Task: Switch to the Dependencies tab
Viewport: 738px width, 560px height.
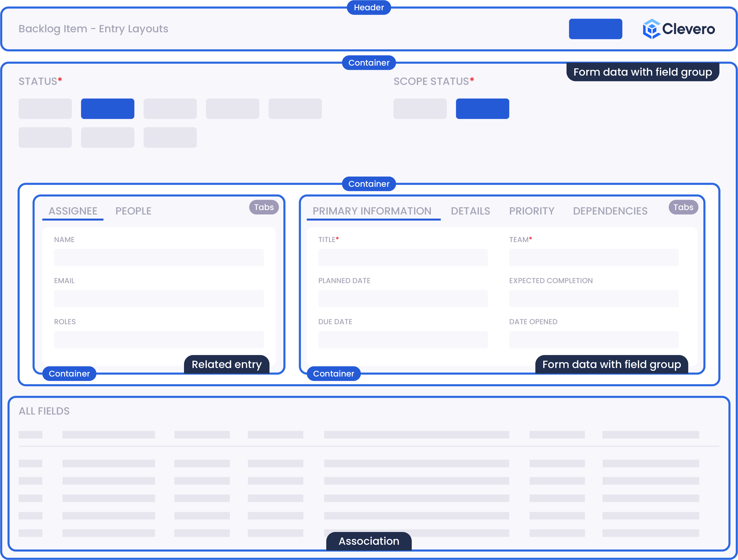Action: coord(610,211)
